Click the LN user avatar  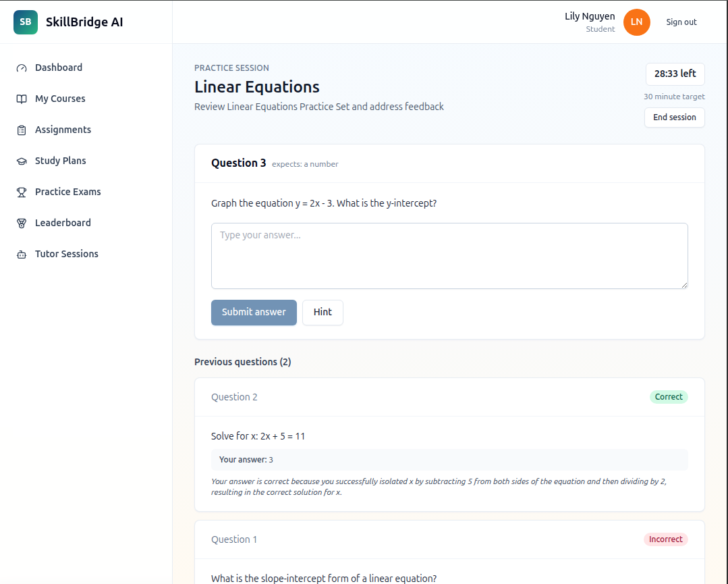[636, 22]
